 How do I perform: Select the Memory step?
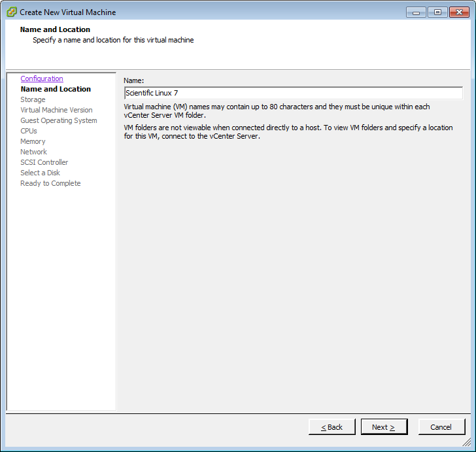33,141
